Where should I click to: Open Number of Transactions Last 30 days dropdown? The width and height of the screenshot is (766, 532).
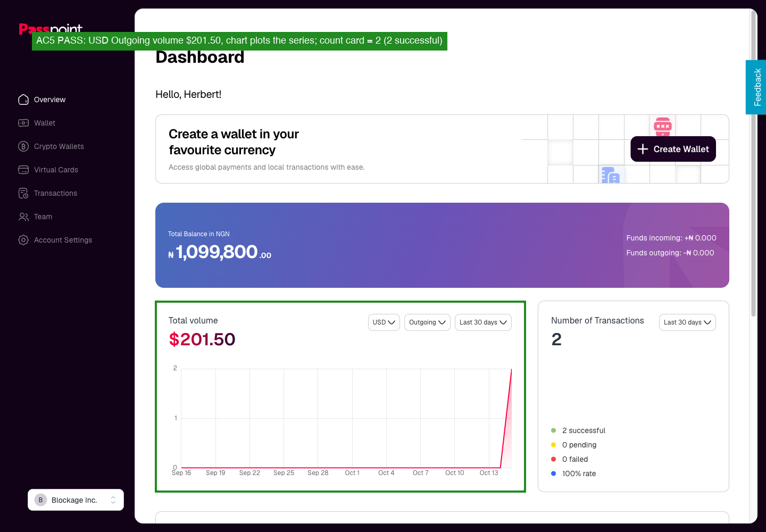(x=687, y=322)
